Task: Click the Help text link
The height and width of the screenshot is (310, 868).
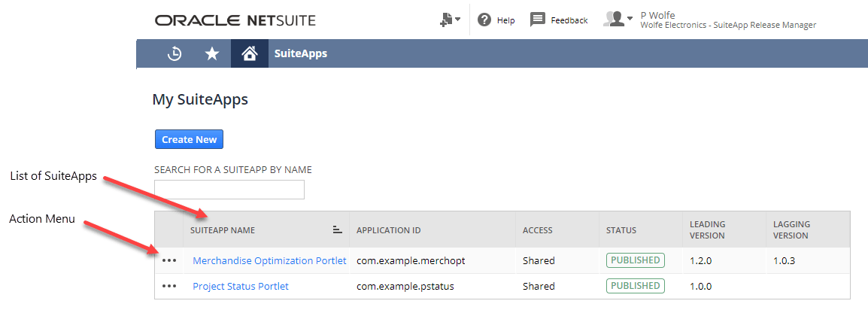Action: click(x=506, y=20)
